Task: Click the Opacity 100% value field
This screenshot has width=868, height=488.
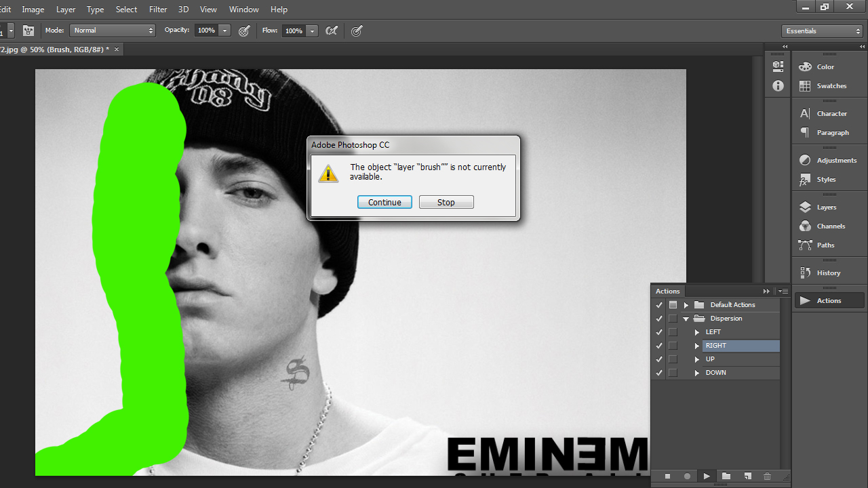Action: 207,30
